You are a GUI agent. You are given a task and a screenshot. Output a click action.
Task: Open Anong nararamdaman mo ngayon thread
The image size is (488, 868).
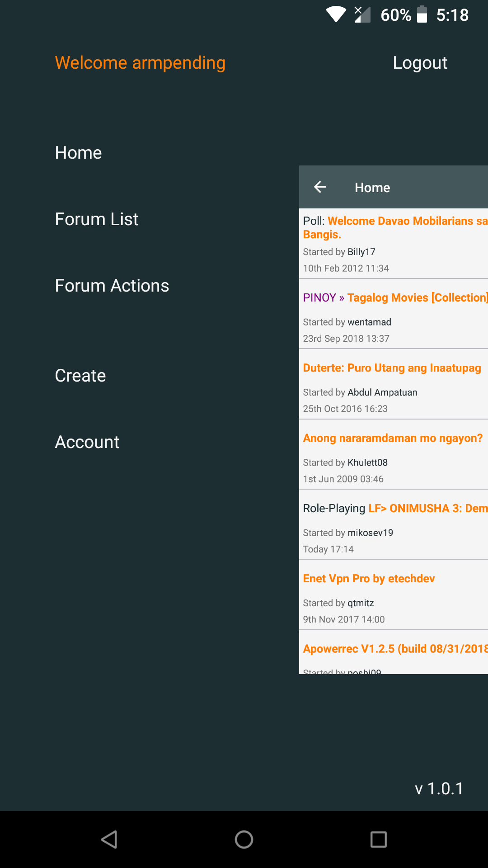[393, 438]
